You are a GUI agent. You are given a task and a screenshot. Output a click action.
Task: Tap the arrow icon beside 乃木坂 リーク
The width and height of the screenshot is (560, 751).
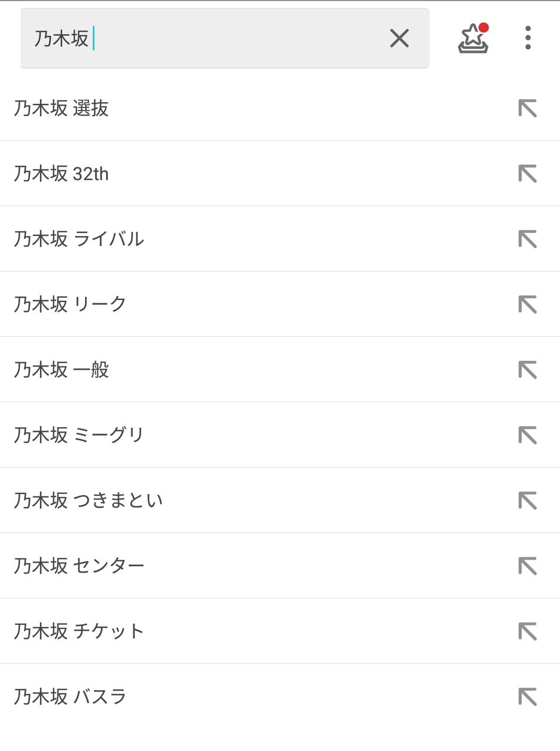[x=527, y=305]
